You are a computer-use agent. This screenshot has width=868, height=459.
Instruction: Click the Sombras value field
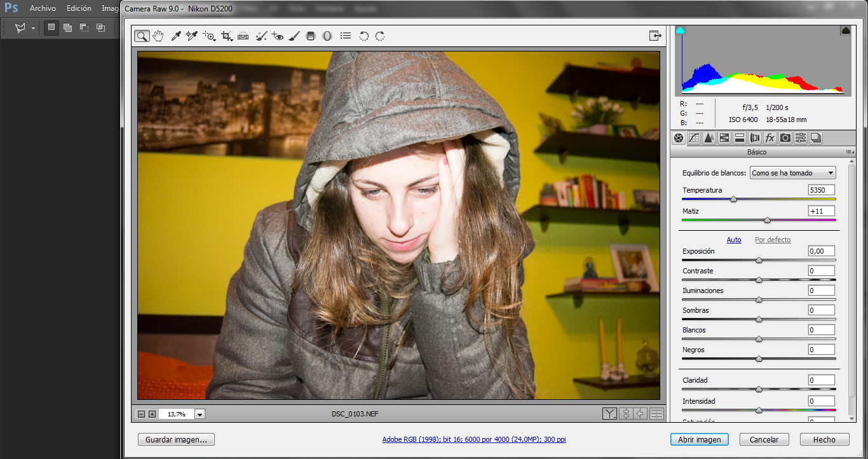tap(821, 310)
